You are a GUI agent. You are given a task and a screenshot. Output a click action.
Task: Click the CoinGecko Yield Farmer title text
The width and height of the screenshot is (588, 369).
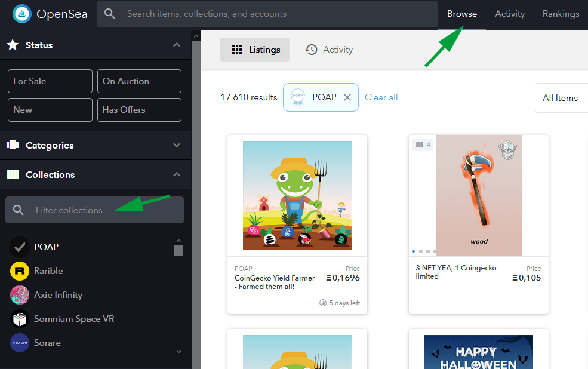pos(275,282)
